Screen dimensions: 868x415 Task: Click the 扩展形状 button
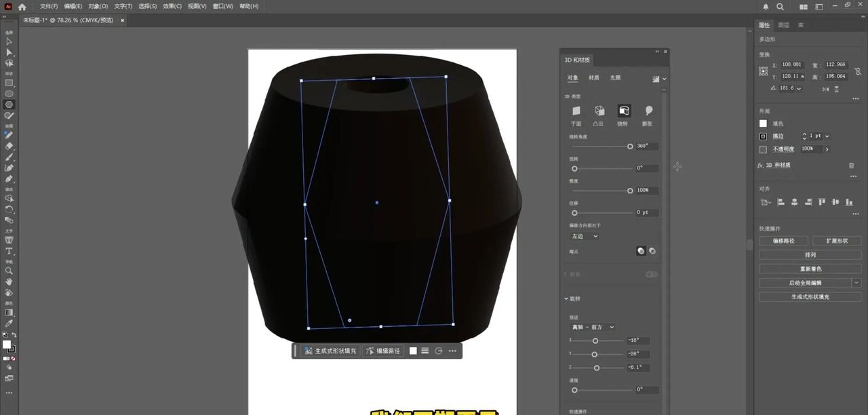[836, 241]
